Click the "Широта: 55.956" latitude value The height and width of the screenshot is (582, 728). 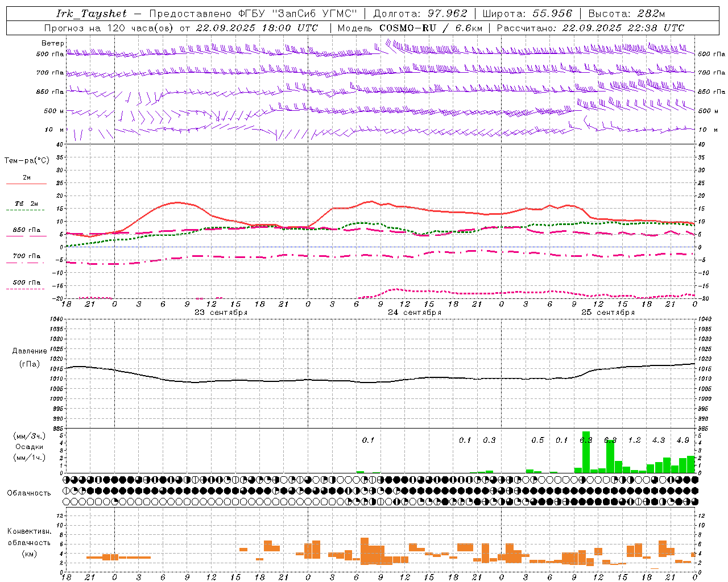click(x=527, y=14)
